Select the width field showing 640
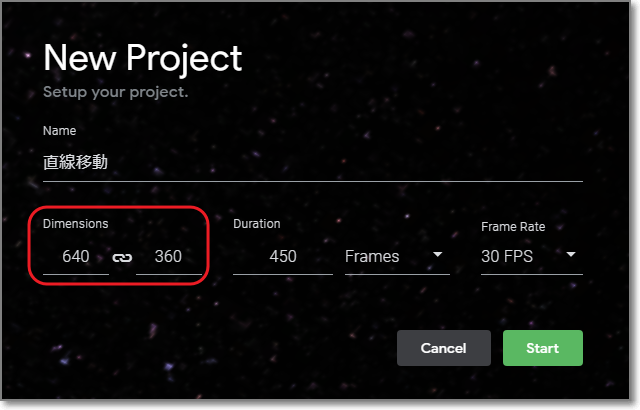 tap(76, 257)
